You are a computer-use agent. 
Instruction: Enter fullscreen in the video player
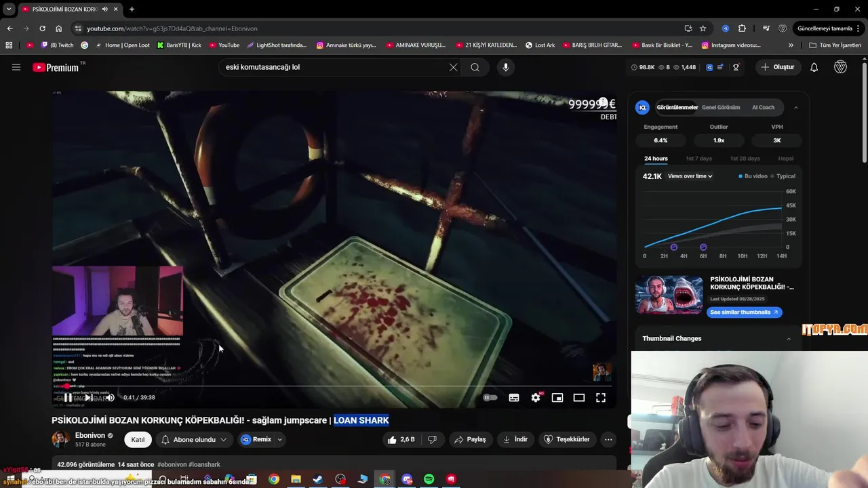click(601, 398)
